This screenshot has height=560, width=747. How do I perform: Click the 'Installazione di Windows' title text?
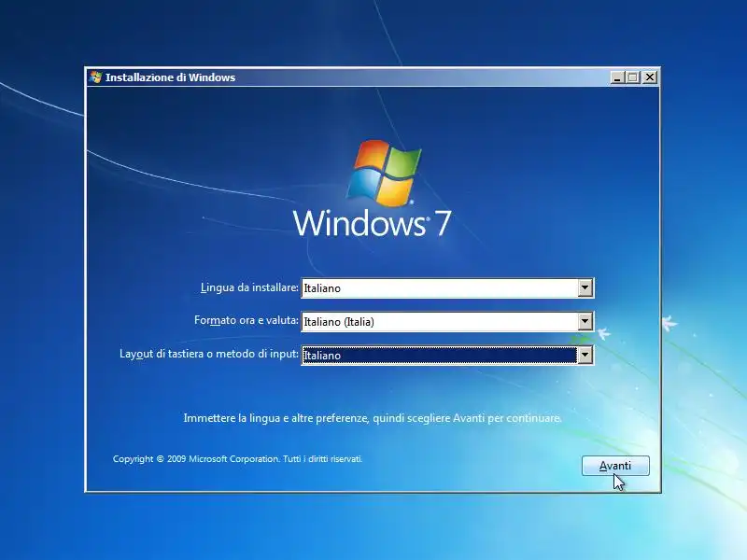170,77
